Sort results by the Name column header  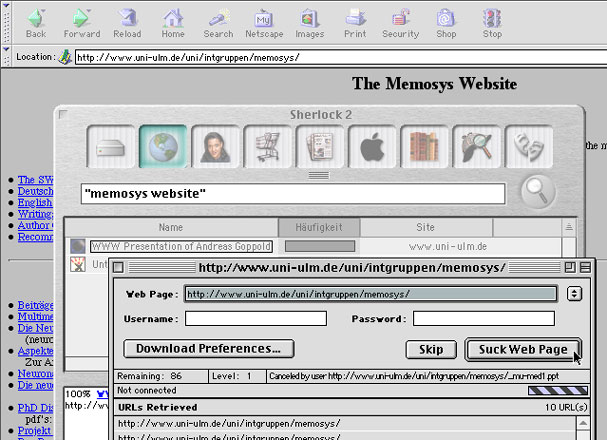(x=170, y=228)
